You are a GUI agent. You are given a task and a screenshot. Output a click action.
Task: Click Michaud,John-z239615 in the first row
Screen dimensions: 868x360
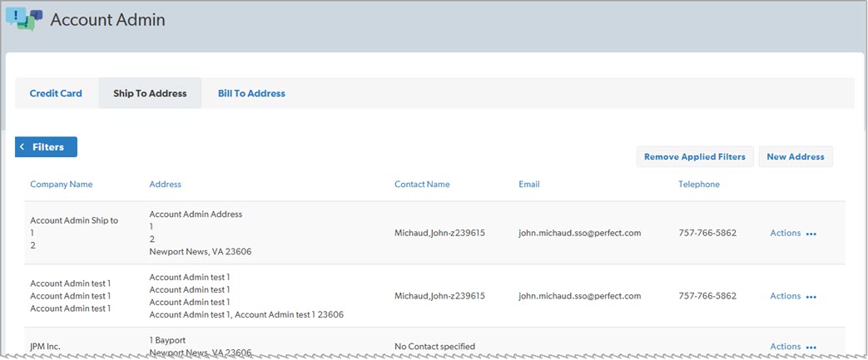point(439,233)
